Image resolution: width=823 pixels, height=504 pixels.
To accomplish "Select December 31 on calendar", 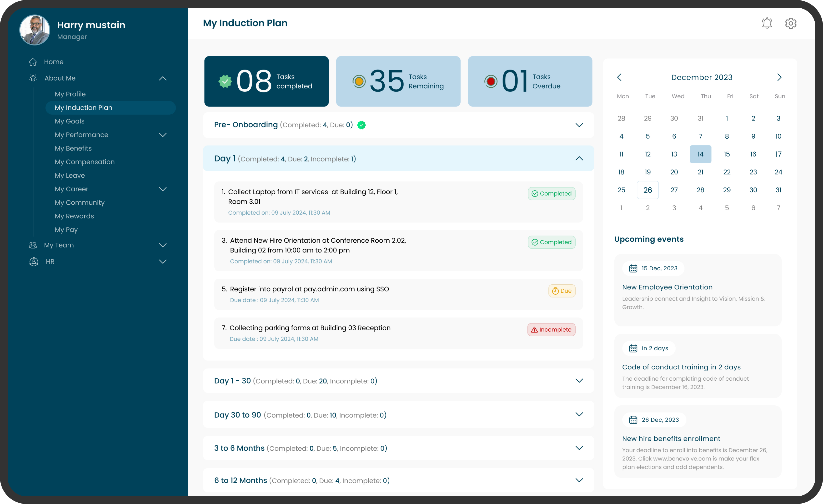I will pyautogui.click(x=778, y=190).
